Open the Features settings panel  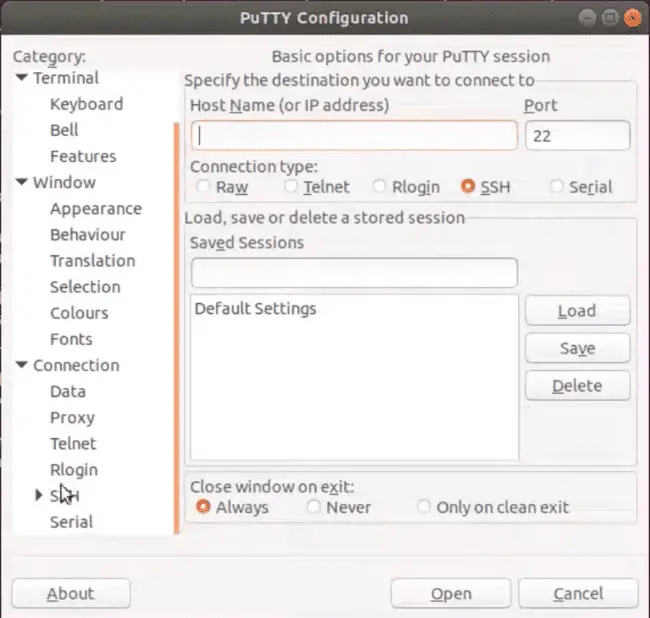point(83,156)
